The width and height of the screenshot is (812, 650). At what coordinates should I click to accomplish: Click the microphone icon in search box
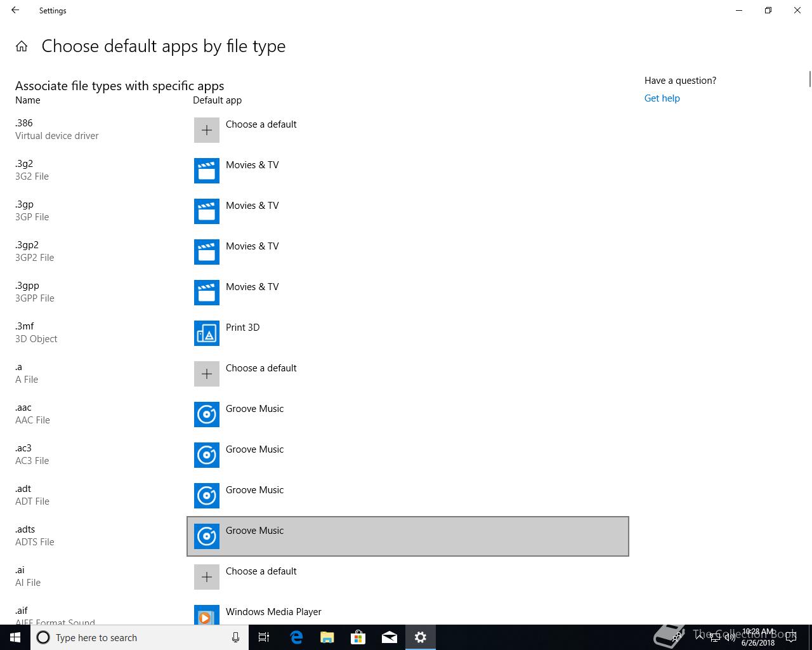click(x=235, y=637)
